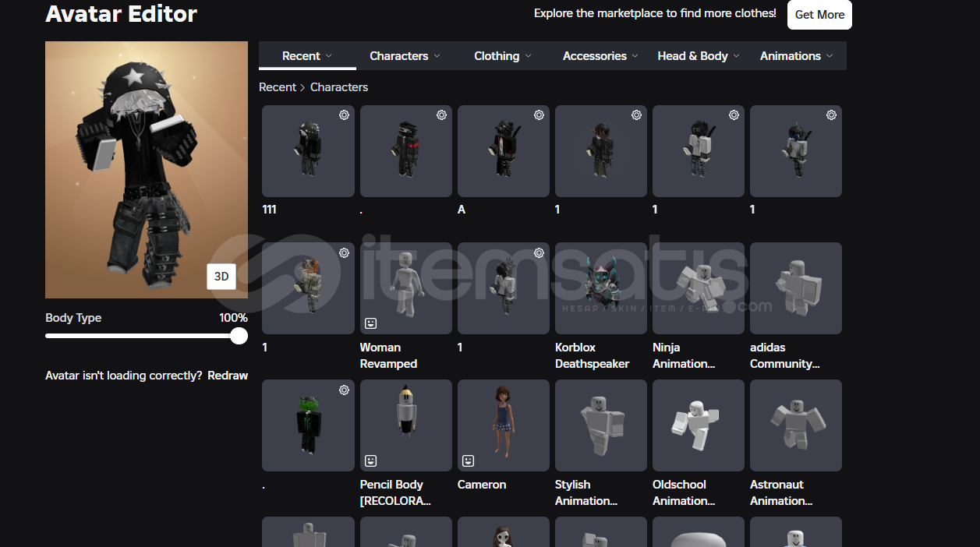Click the face icon on Pencil Body card
The image size is (980, 547).
pyautogui.click(x=371, y=461)
